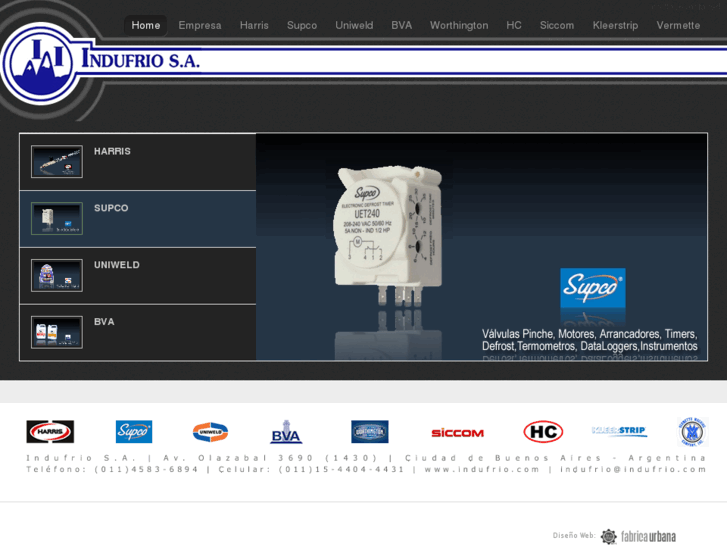Open the Kleerstrip logo in footer
This screenshot has width=727, height=545.
tap(619, 430)
